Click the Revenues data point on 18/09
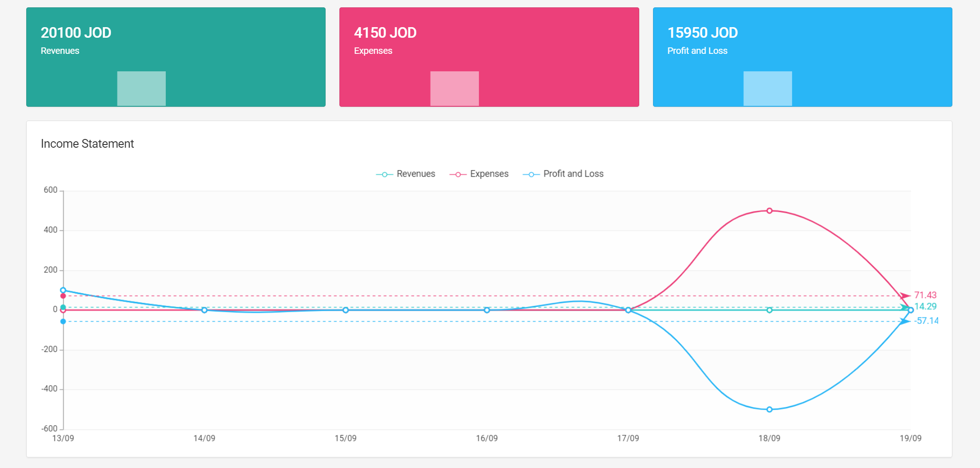This screenshot has height=468, width=980. click(770, 310)
